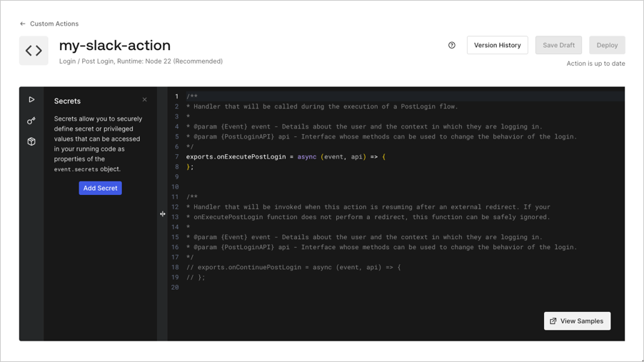
Task: Click the Secrets panel heading
Action: [67, 101]
